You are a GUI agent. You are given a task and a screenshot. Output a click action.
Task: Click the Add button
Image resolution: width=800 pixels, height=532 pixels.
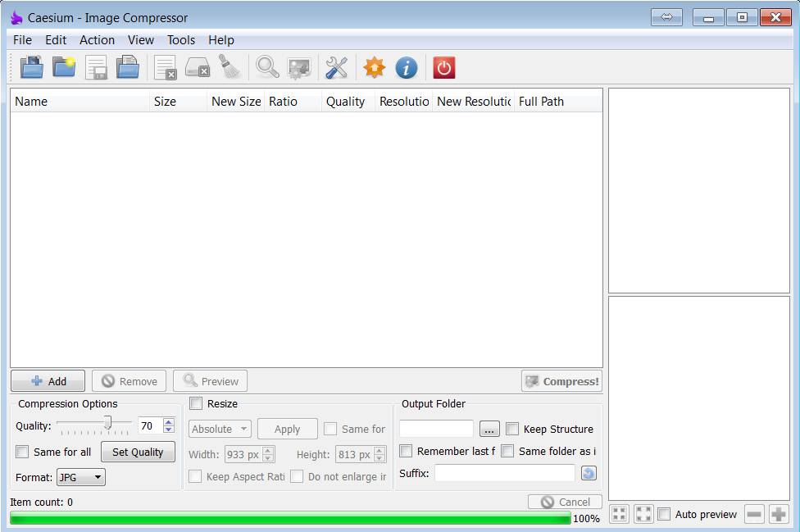[48, 381]
